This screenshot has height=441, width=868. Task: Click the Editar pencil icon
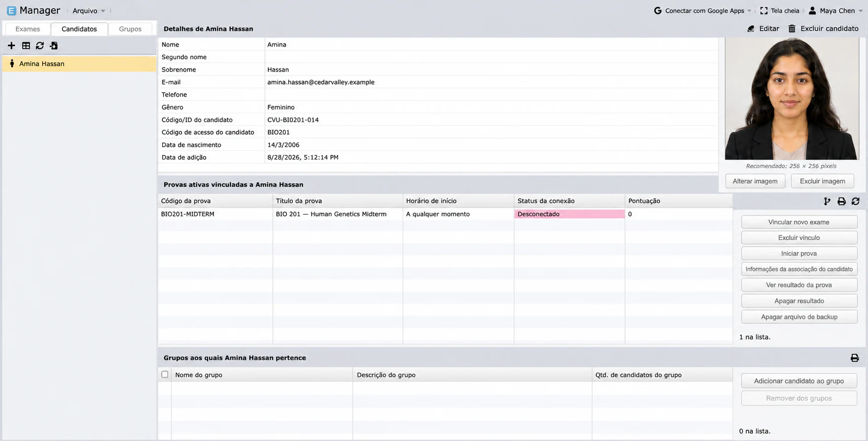coord(751,29)
